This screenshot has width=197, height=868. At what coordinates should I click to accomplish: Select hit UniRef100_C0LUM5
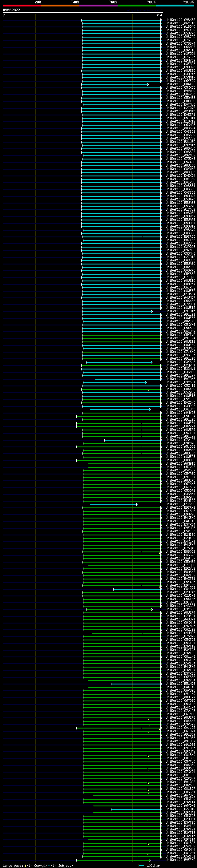[x=180, y=410]
